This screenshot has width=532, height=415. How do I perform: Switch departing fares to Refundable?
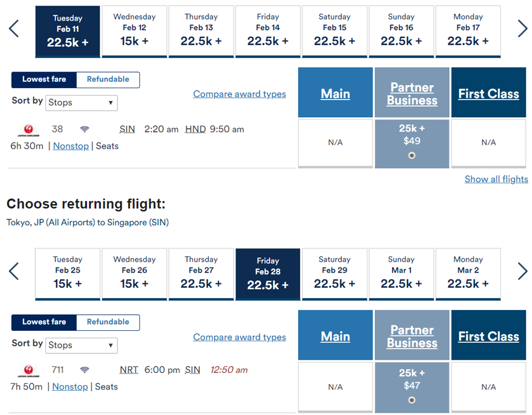pos(108,80)
